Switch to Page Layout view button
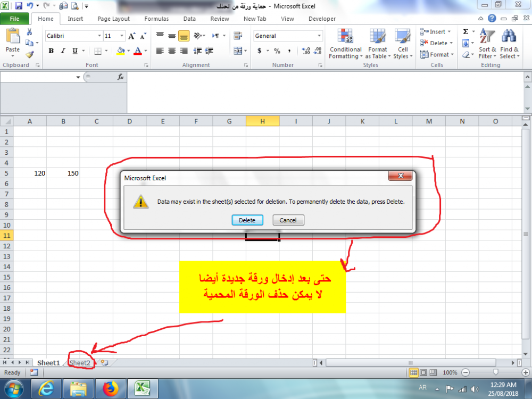Image resolution: width=532 pixels, height=399 pixels. (423, 372)
